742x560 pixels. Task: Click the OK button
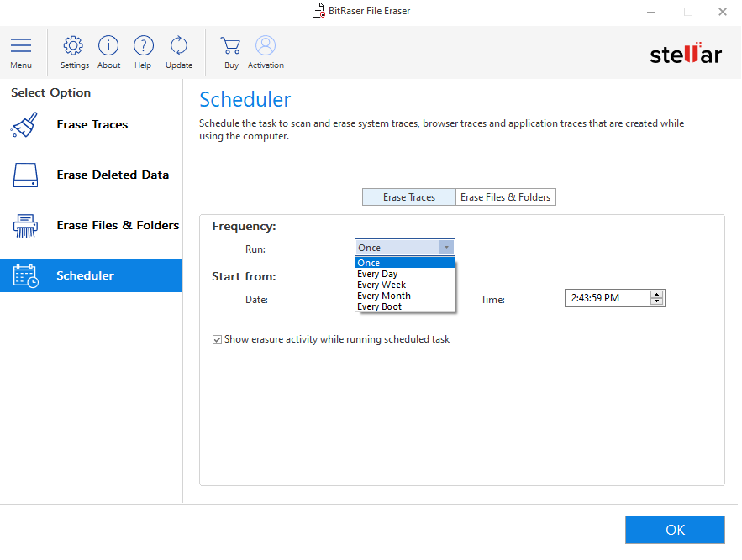675,530
